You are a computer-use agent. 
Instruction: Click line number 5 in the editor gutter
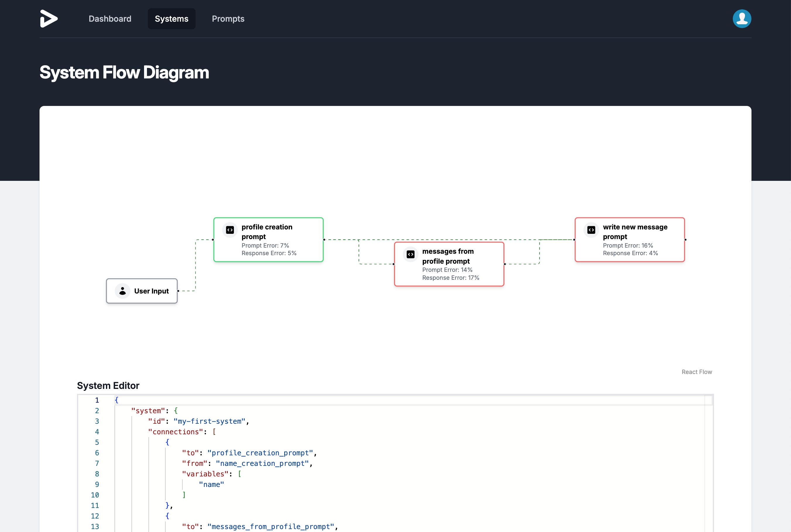pos(97,442)
